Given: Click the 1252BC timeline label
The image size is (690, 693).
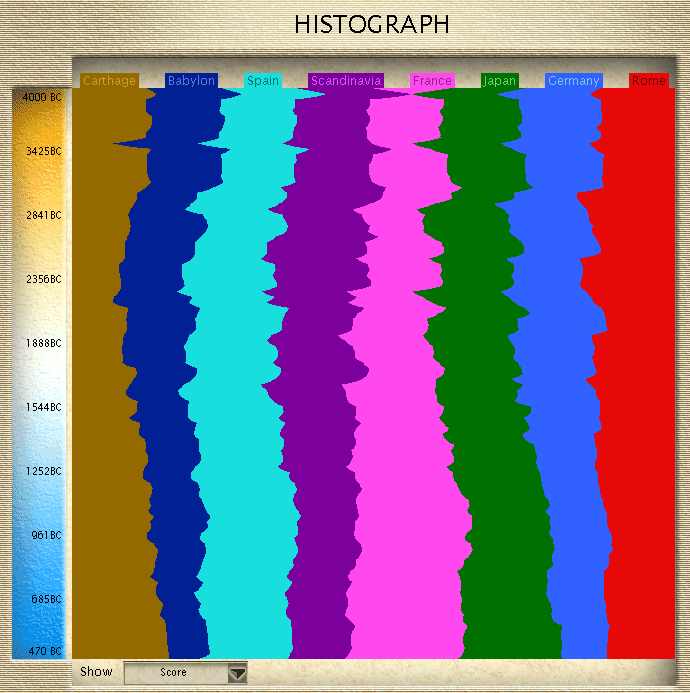Looking at the screenshot, I should pos(44,471).
